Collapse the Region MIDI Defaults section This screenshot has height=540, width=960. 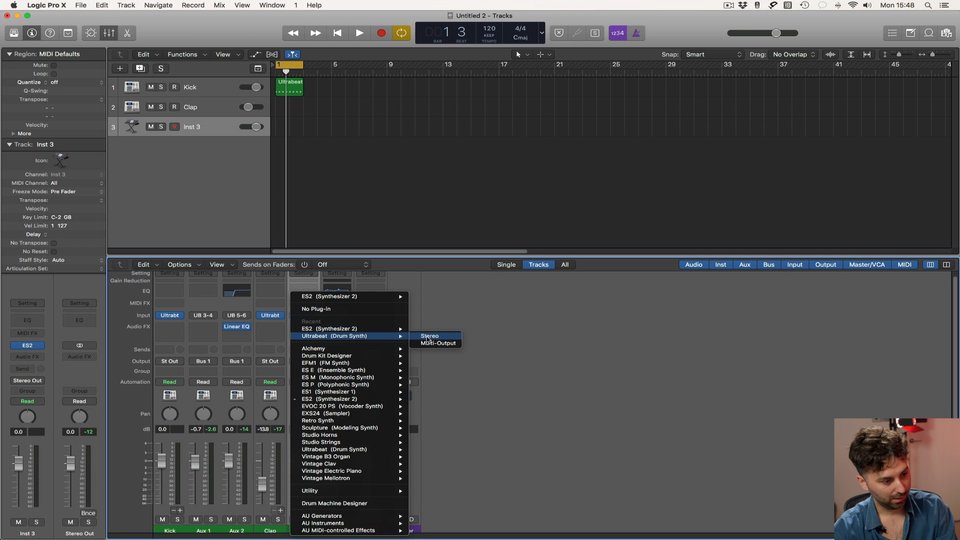pos(9,54)
